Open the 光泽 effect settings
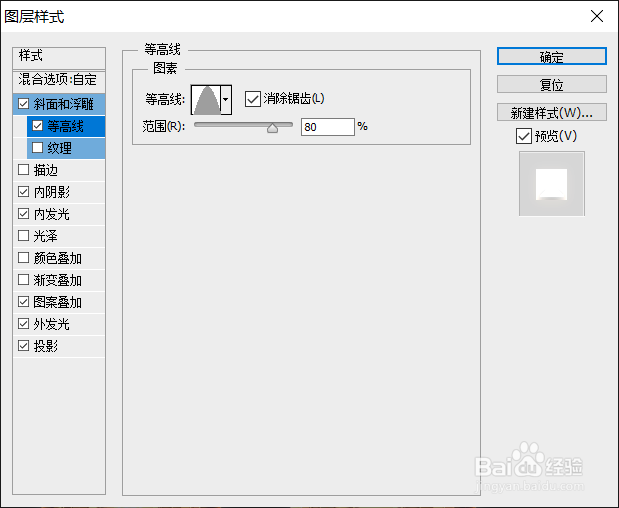The height and width of the screenshot is (508, 619). click(46, 236)
